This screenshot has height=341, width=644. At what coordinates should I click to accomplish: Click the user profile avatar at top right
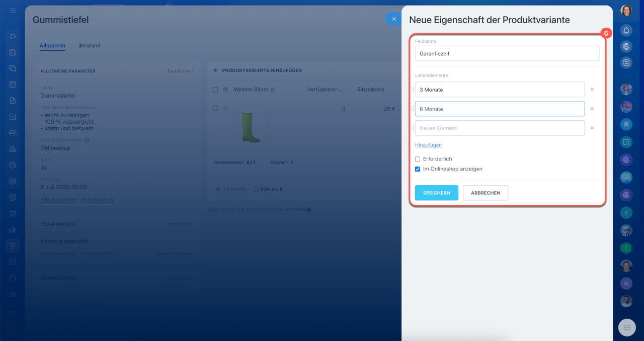626,11
